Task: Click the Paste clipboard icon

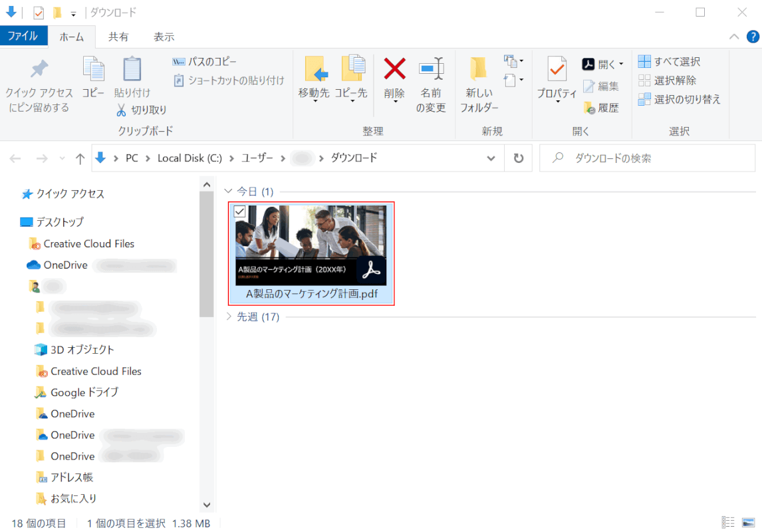Action: (x=132, y=69)
